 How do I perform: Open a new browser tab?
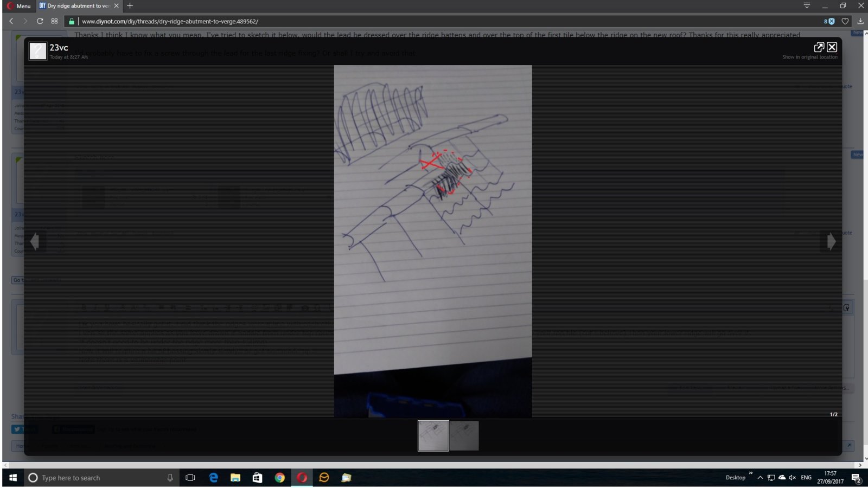(x=130, y=6)
